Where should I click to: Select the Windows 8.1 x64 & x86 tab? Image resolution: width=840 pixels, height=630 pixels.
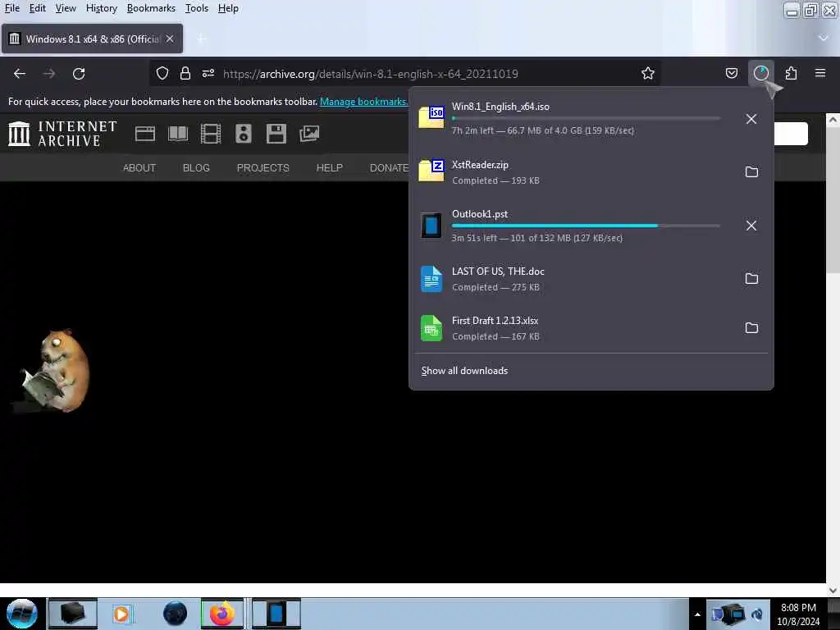[x=92, y=39]
